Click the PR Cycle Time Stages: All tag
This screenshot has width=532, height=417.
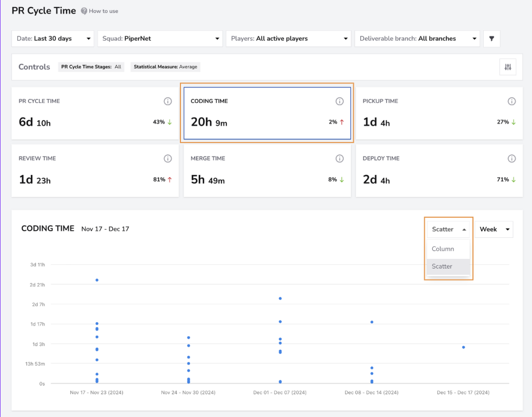(91, 67)
